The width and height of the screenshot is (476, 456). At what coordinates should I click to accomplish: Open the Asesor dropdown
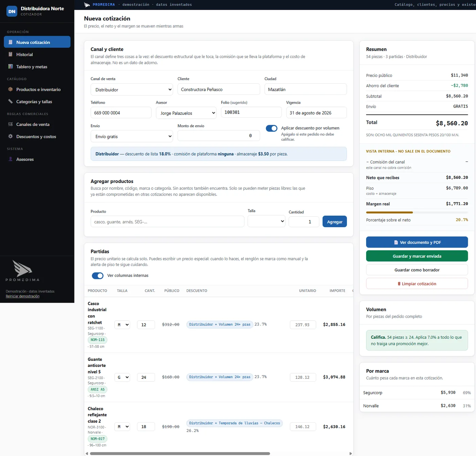click(x=186, y=113)
